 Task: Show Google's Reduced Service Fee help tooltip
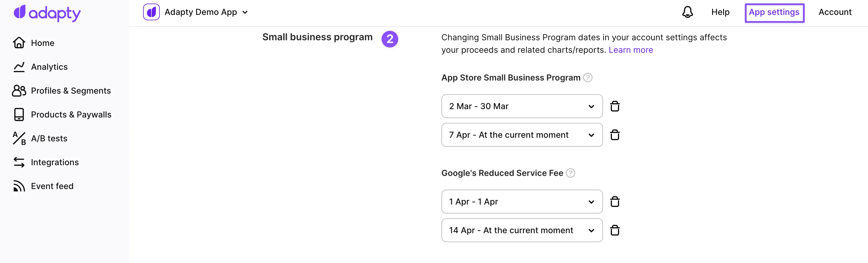pos(571,173)
